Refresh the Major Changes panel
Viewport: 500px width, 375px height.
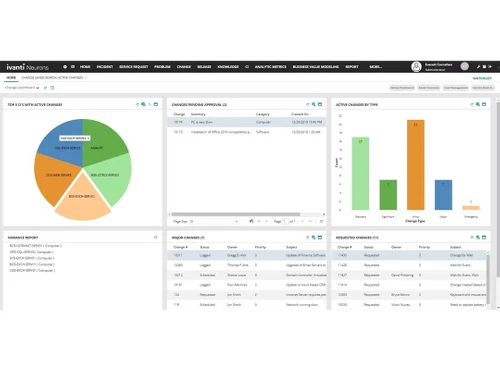(x=307, y=237)
